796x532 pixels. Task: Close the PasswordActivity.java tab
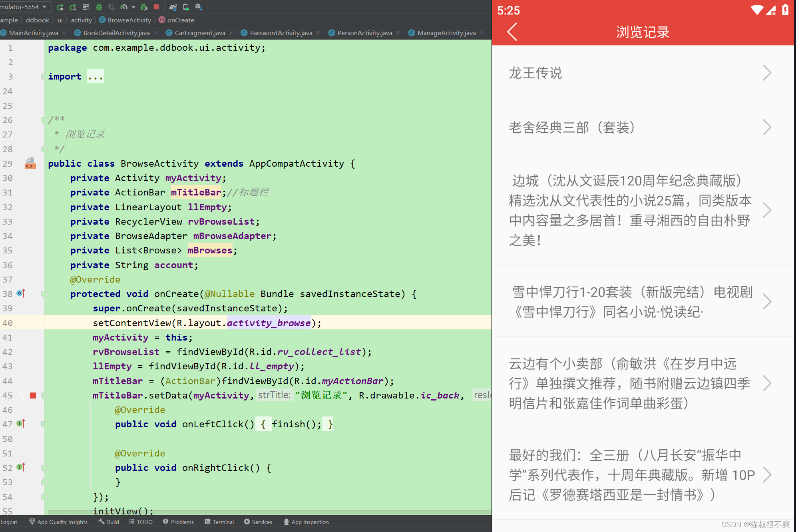tap(318, 33)
